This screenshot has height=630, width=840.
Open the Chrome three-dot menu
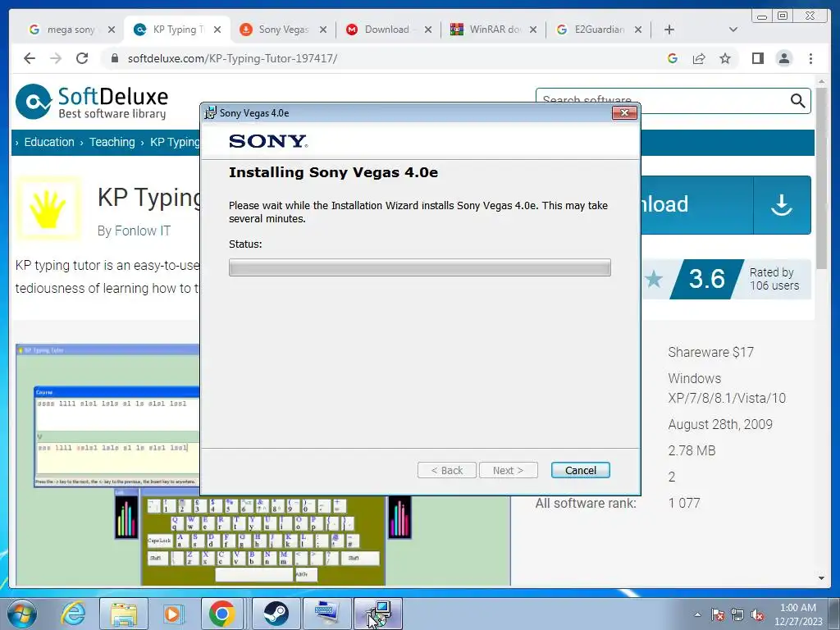(x=810, y=58)
